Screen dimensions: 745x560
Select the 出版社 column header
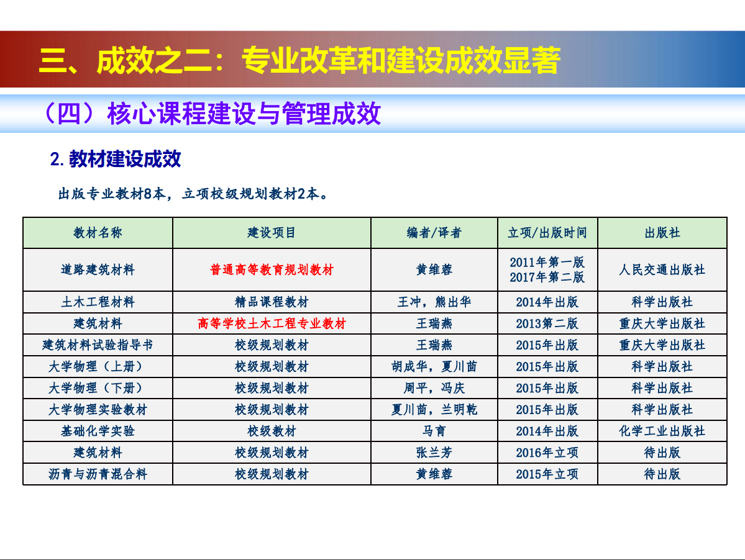tap(662, 233)
